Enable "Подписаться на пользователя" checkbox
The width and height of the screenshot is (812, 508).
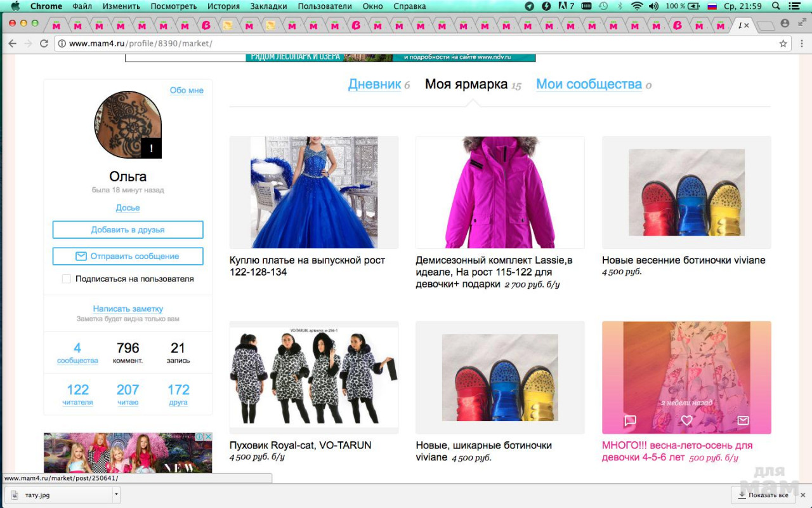click(x=67, y=279)
